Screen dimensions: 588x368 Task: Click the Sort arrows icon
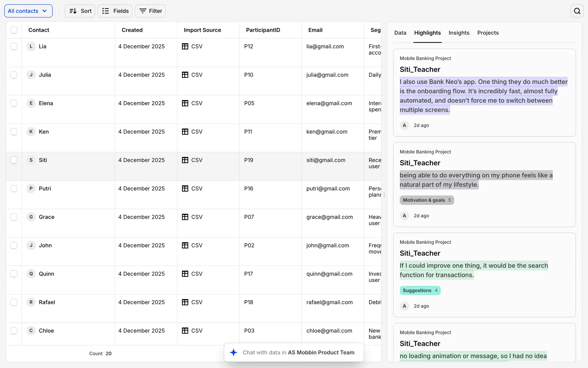pyautogui.click(x=73, y=11)
